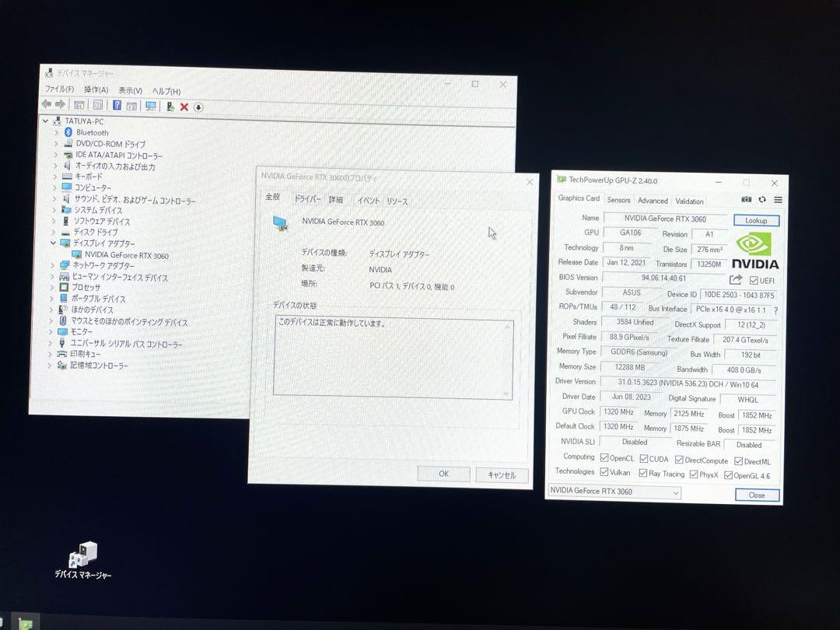Viewport: 840px width, 630px height.
Task: Click the BIOS export share-arrow icon in GPU-Z
Action: [736, 280]
